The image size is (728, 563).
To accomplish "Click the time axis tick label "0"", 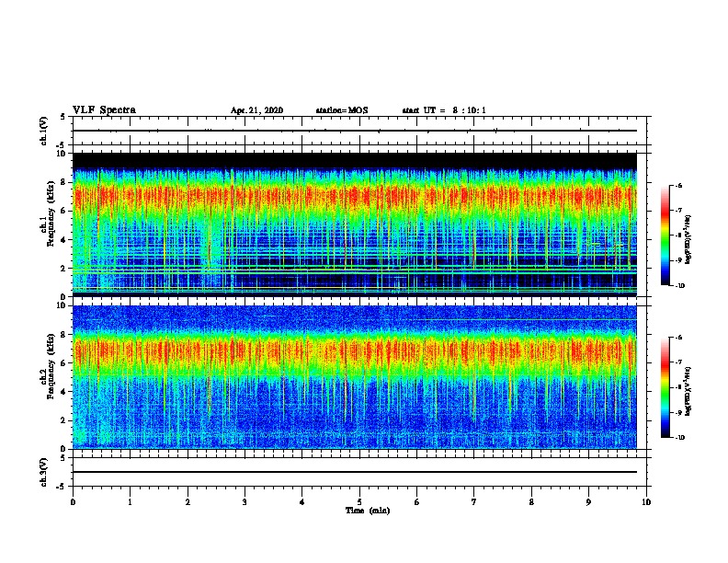I will click(73, 502).
